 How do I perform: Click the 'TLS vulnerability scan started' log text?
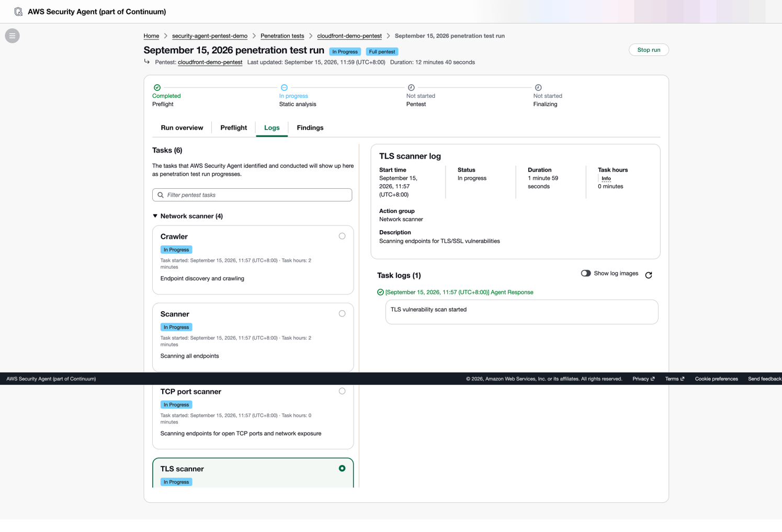[428, 310]
